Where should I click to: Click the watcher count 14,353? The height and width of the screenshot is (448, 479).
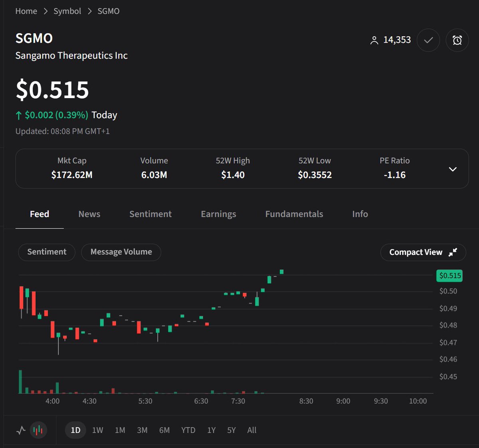[x=397, y=40]
